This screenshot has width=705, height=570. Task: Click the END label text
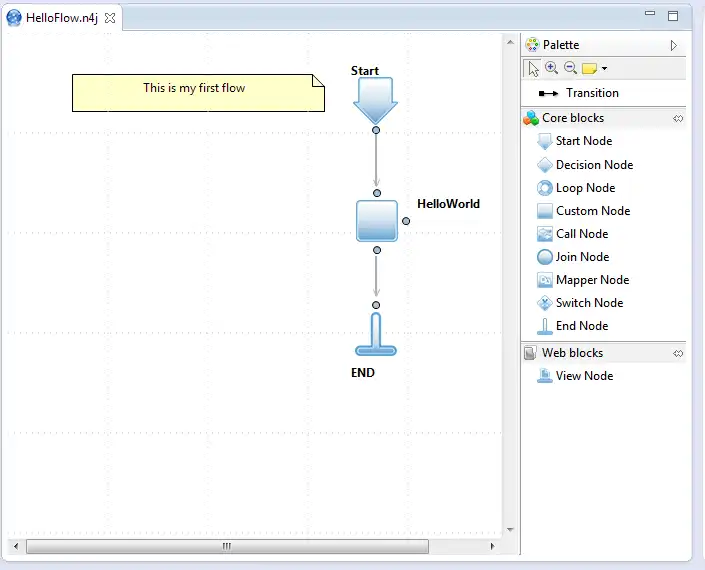coord(363,373)
